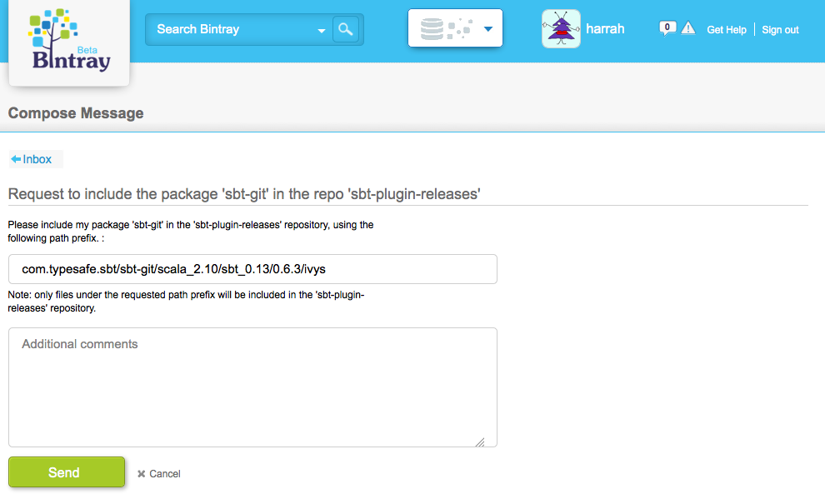
Task: Click the warning alert triangle icon
Action: 688,28
